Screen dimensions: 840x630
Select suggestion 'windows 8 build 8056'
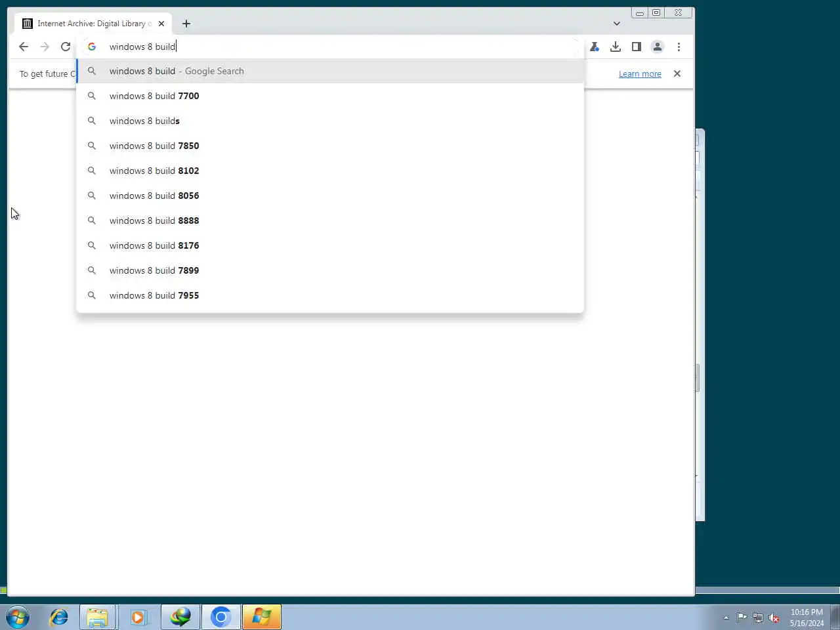[330, 196]
